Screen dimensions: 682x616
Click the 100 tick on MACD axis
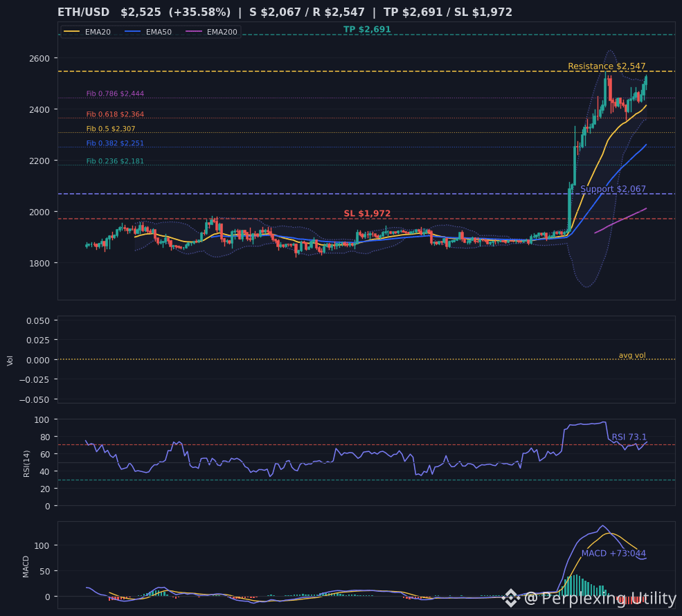[x=42, y=545]
